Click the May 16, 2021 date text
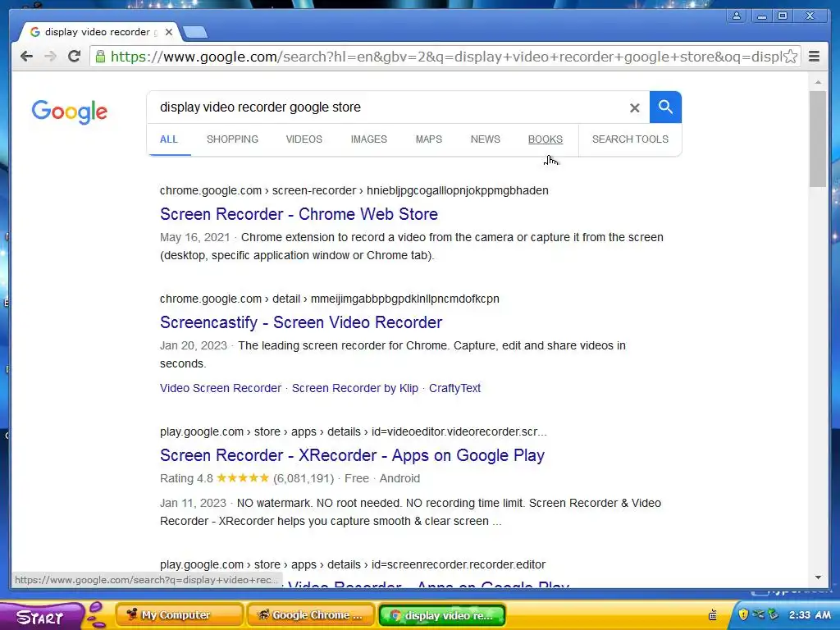 pos(195,237)
